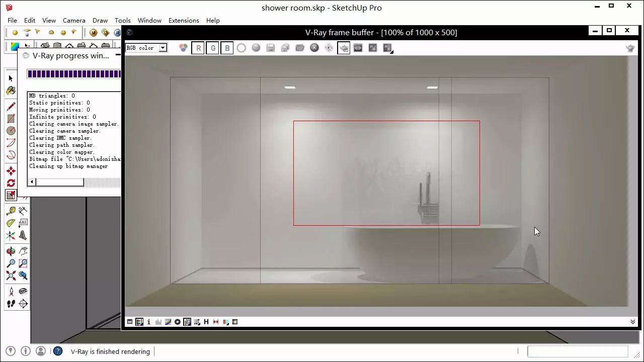Toggle region render teapot button
Screen dimensions: 644x362
[x=344, y=48]
